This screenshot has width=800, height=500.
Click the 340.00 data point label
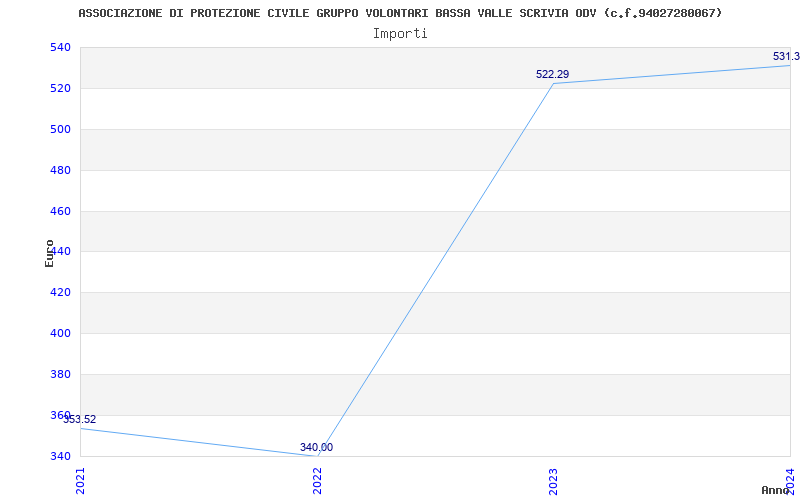(316, 447)
